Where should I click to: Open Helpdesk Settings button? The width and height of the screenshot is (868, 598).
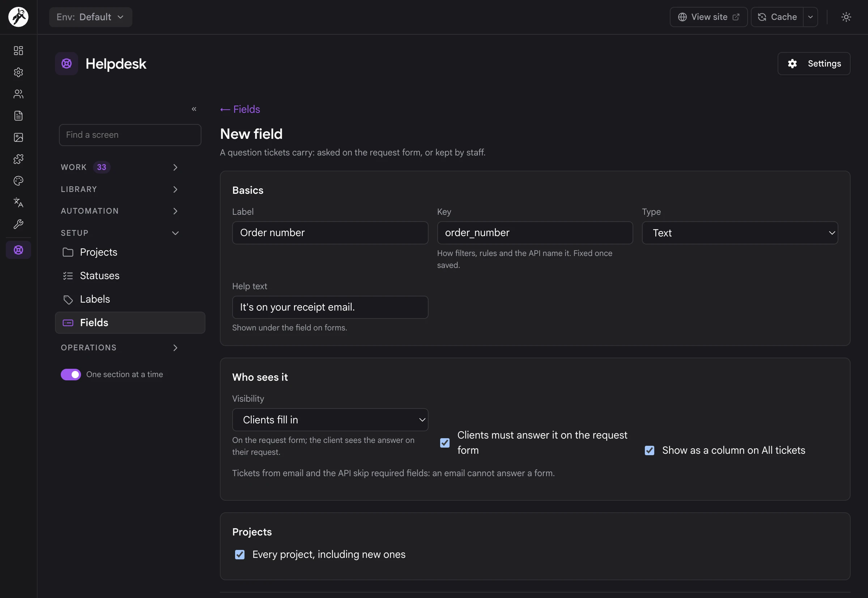[814, 64]
